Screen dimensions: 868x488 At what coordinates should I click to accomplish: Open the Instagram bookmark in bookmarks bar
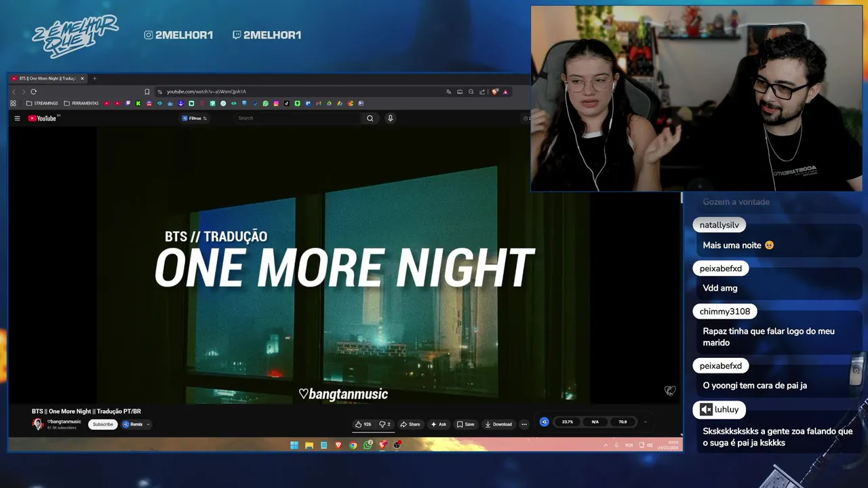pyautogui.click(x=276, y=104)
